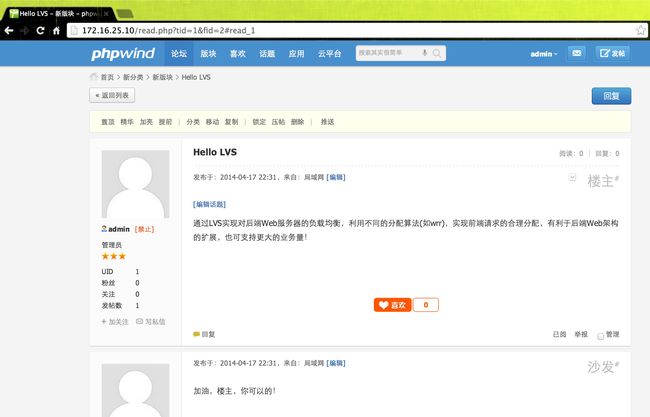The width and height of the screenshot is (650, 417).
Task: Click the first post's admin avatar
Action: (x=136, y=184)
